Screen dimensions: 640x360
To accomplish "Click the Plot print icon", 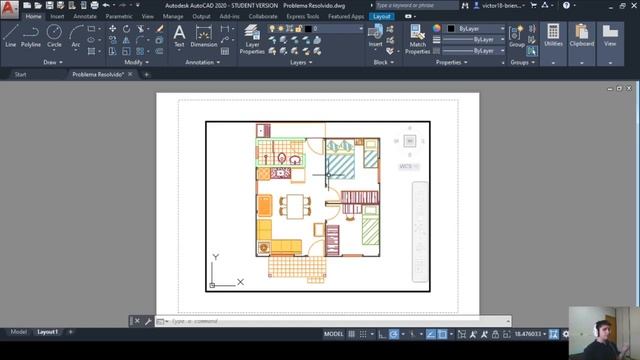I will 94,5.
